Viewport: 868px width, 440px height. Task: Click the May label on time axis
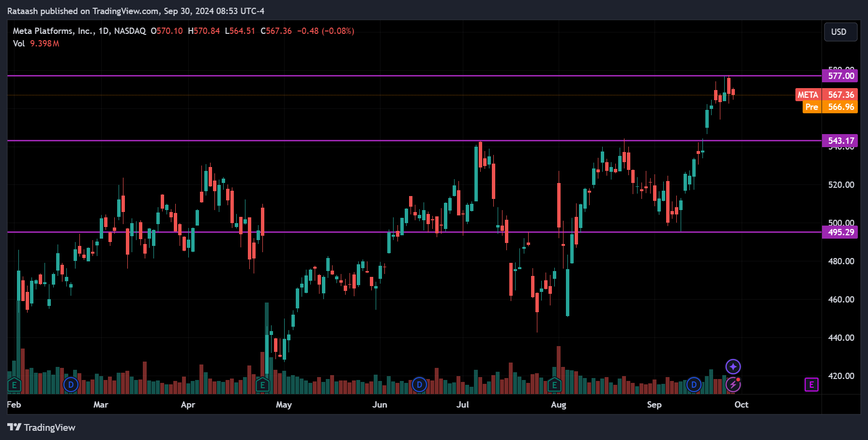click(284, 405)
